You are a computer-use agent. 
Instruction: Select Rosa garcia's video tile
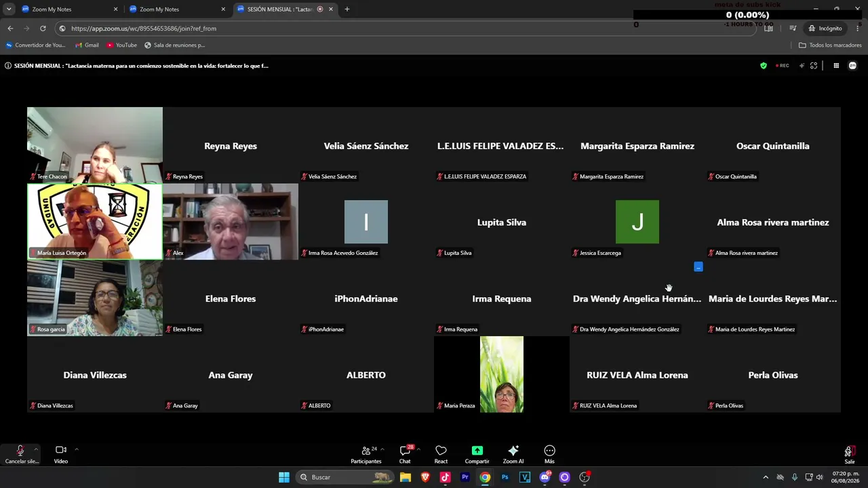point(95,298)
